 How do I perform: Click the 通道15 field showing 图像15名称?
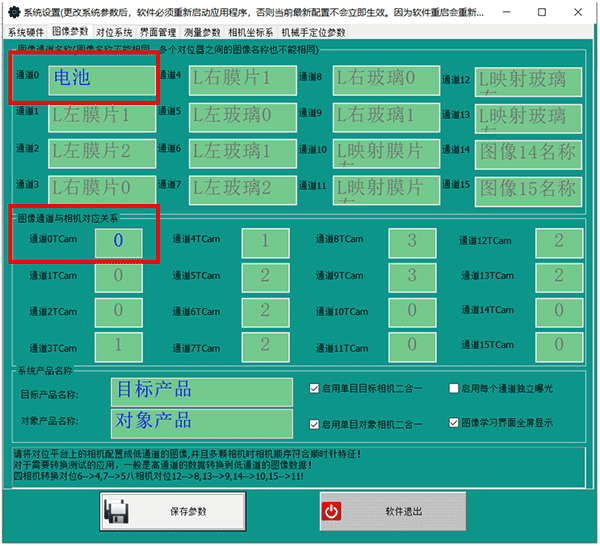528,187
